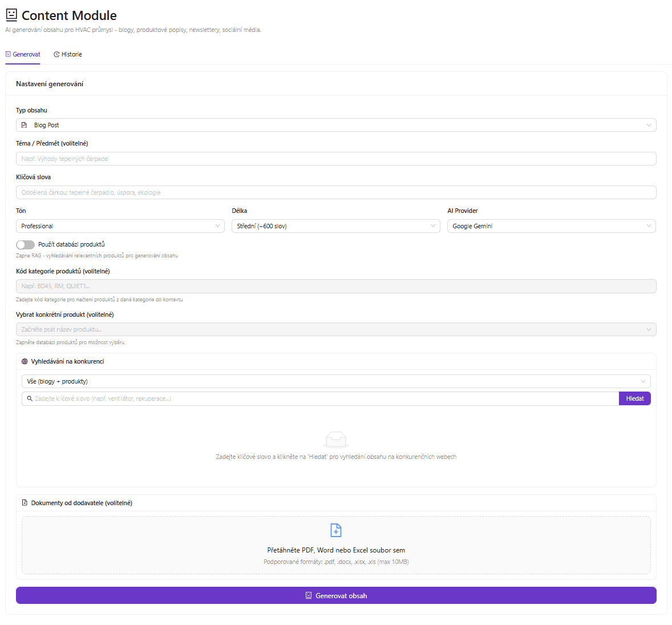Click the globe icon beside Vyhledávání na konkurenci
Viewport: 672px width, 625px height.
(25, 361)
